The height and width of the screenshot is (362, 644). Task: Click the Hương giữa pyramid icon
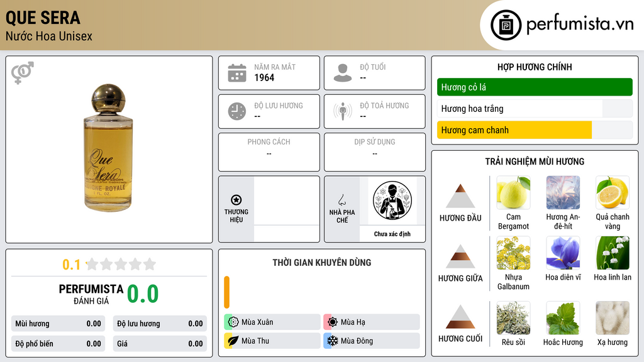point(460,256)
